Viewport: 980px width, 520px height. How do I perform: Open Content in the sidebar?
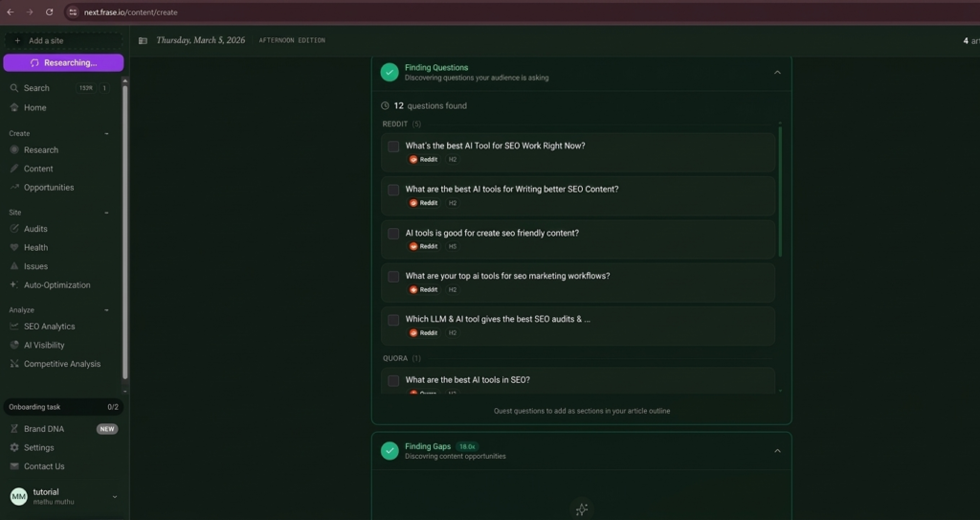(38, 169)
